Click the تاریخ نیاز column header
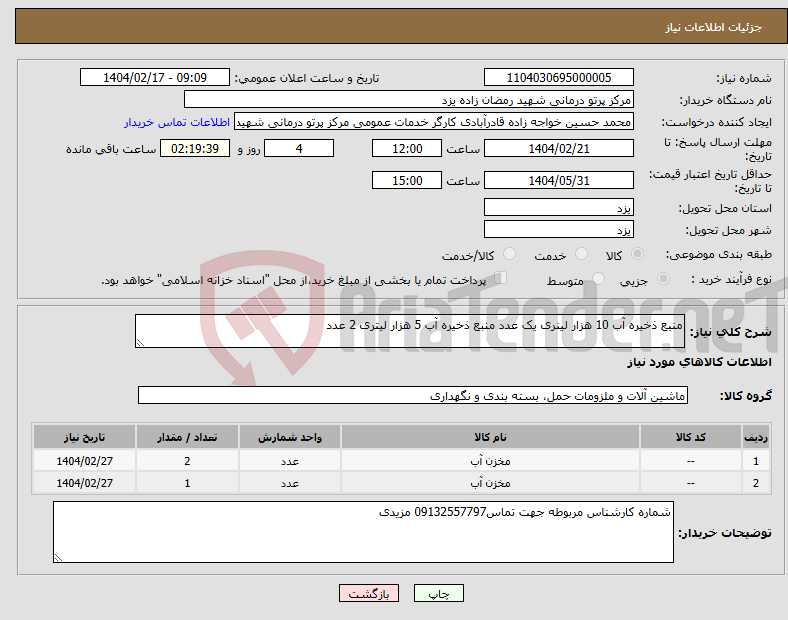Viewport: 788px width, 620px height. (84, 437)
